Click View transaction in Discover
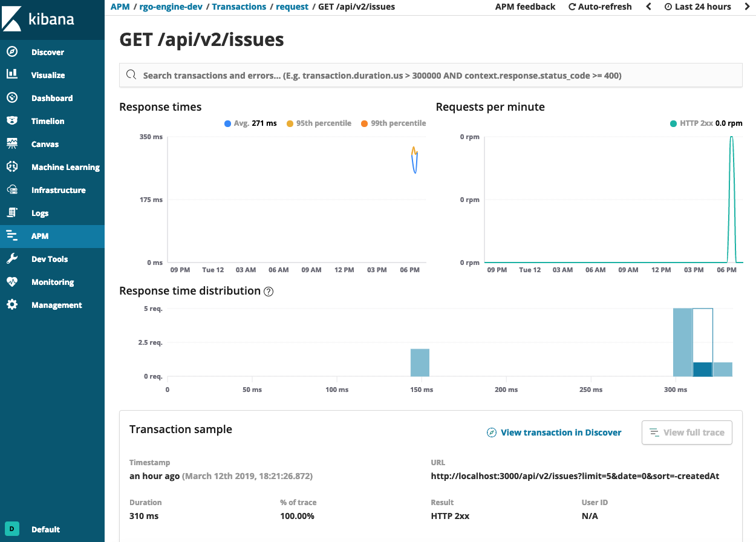Image resolution: width=756 pixels, height=542 pixels. coord(554,433)
